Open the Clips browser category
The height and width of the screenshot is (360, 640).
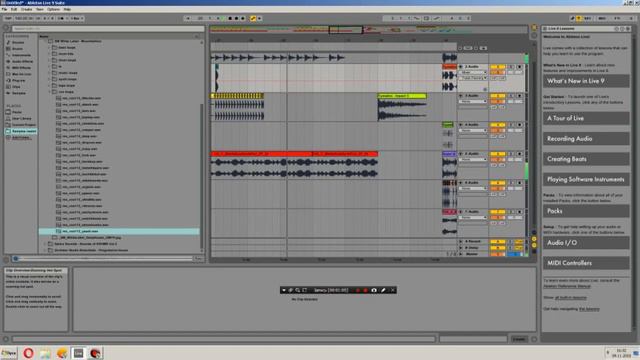click(16, 87)
